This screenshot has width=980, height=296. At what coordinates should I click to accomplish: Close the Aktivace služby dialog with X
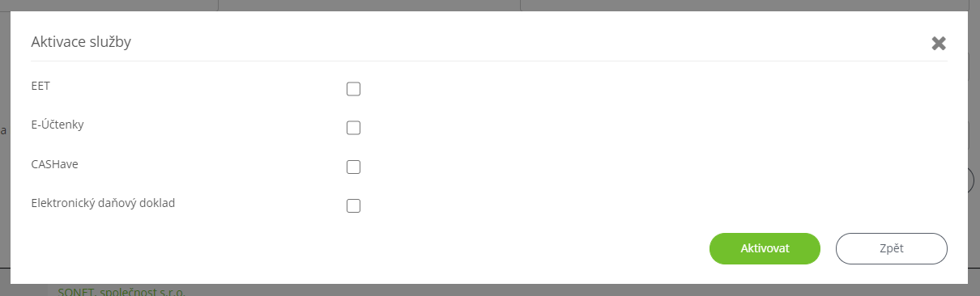(939, 44)
